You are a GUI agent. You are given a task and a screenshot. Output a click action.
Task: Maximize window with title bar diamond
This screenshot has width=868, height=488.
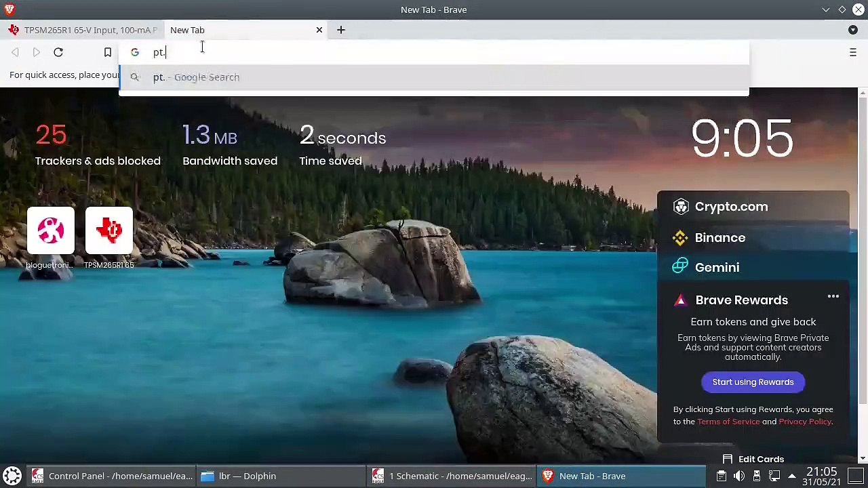click(842, 9)
